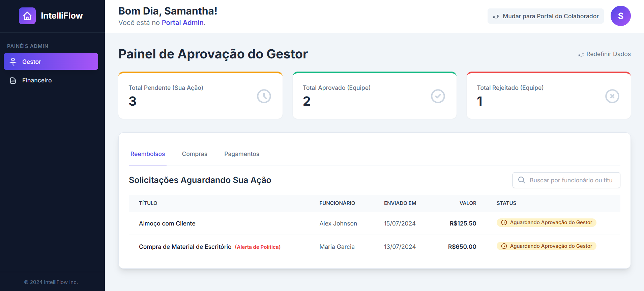The height and width of the screenshot is (291, 644).
Task: Switch to the Pagamentos tab
Action: (242, 154)
